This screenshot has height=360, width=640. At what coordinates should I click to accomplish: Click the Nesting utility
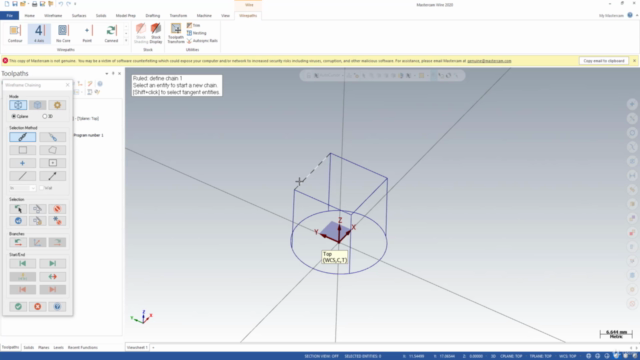[x=197, y=33]
